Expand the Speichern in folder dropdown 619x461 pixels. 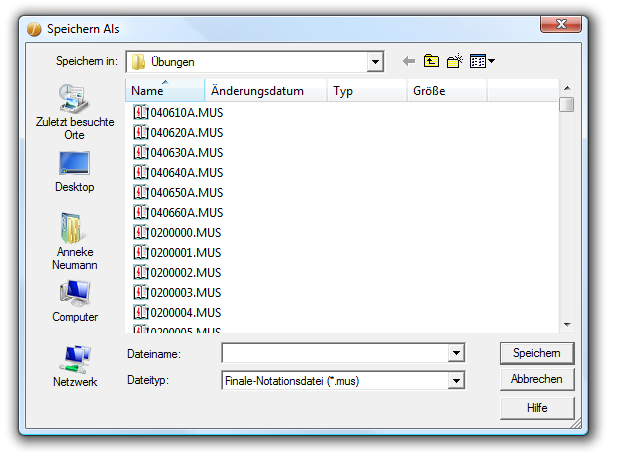(x=375, y=62)
